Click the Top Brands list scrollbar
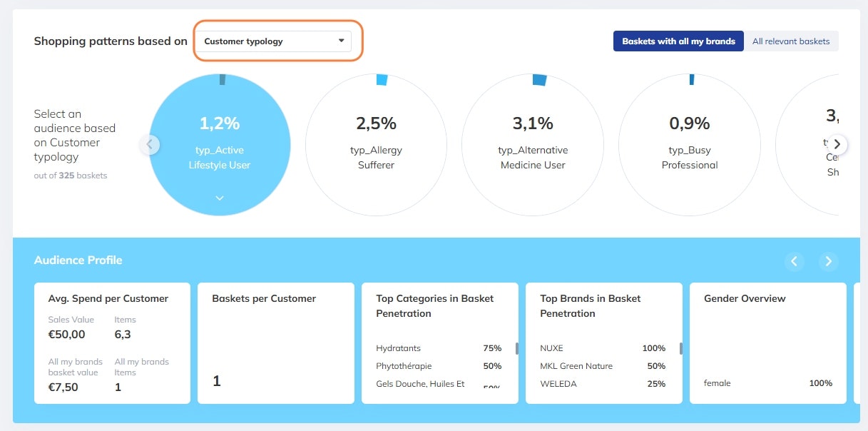868x431 pixels. pyautogui.click(x=681, y=349)
